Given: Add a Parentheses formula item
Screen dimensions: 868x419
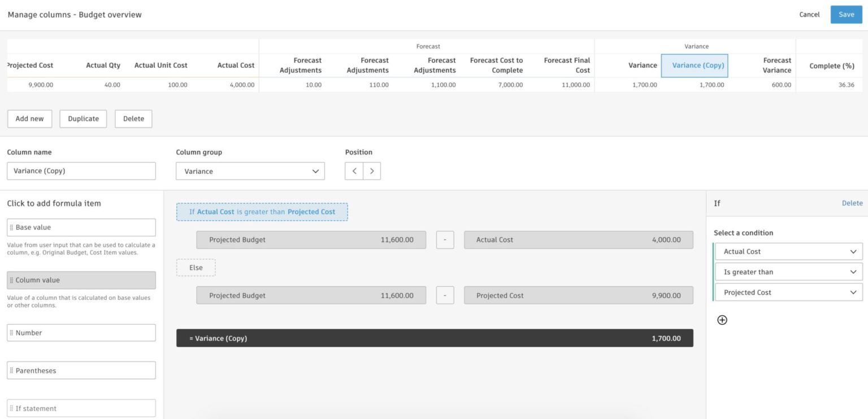Looking at the screenshot, I should [81, 370].
